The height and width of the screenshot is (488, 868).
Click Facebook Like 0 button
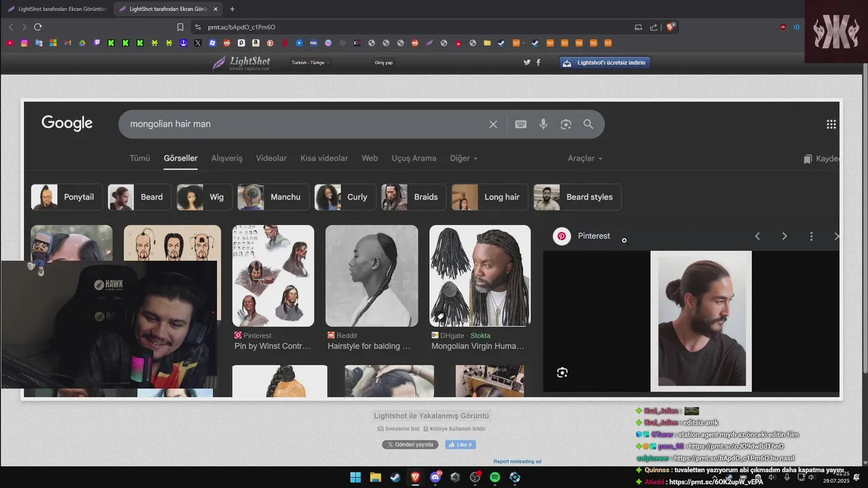460,445
